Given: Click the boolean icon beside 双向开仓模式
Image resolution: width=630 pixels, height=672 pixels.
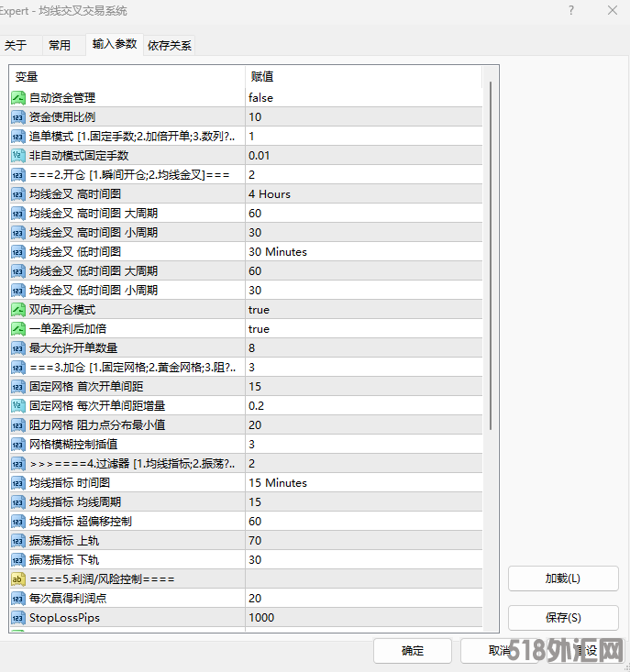Looking at the screenshot, I should pyautogui.click(x=17, y=309).
